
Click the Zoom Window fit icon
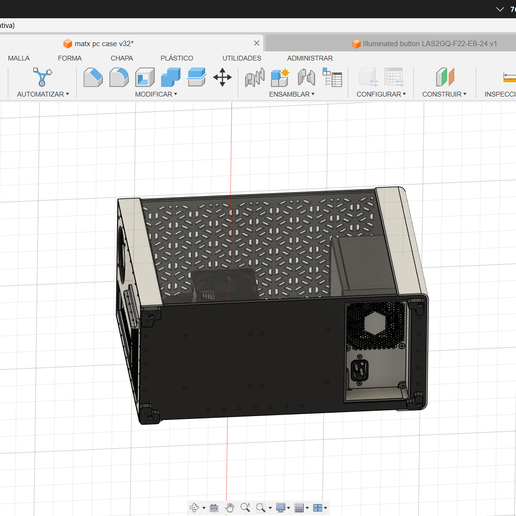pos(260,507)
